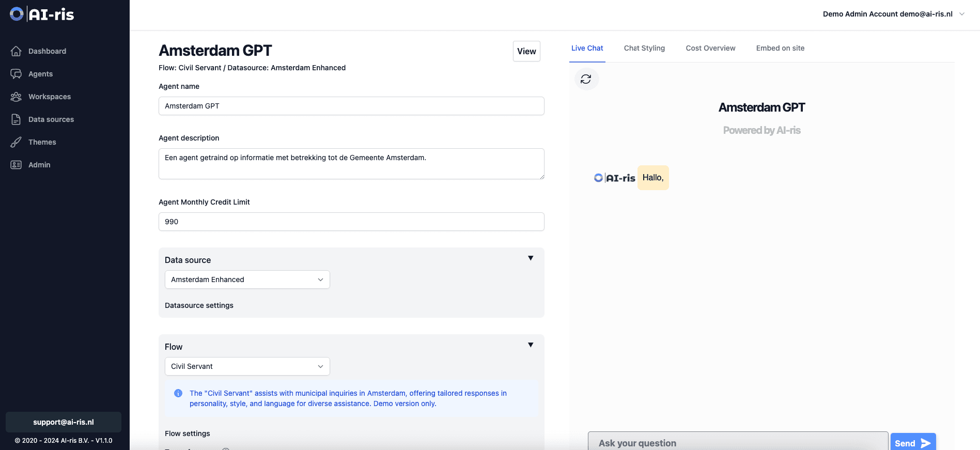Click the AI-ris avatar beside Hallo message
The width and height of the screenshot is (980, 450).
614,178
